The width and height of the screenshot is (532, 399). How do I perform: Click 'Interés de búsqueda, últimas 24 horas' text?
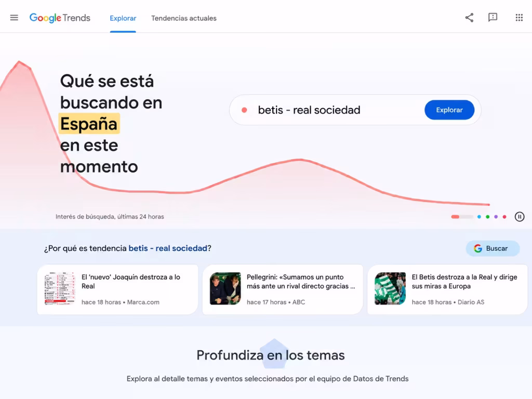[x=110, y=217]
